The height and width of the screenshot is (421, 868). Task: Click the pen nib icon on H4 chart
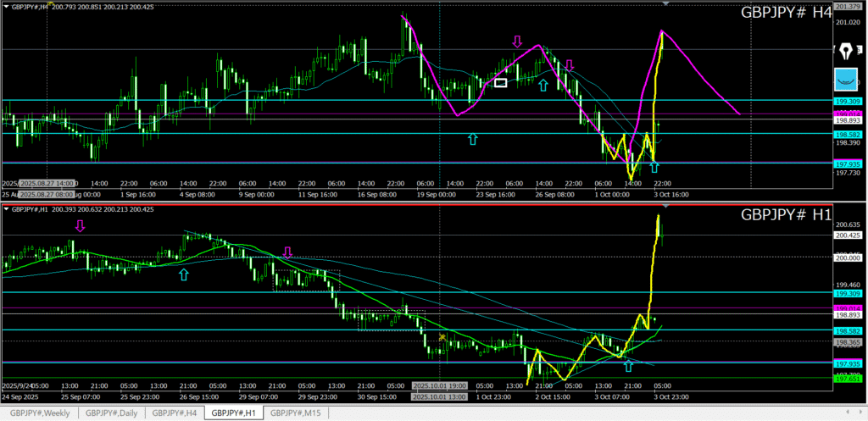tap(844, 52)
